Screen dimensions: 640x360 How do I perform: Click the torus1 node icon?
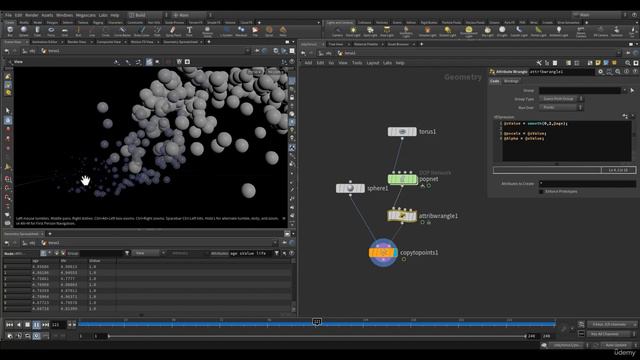[x=402, y=131]
